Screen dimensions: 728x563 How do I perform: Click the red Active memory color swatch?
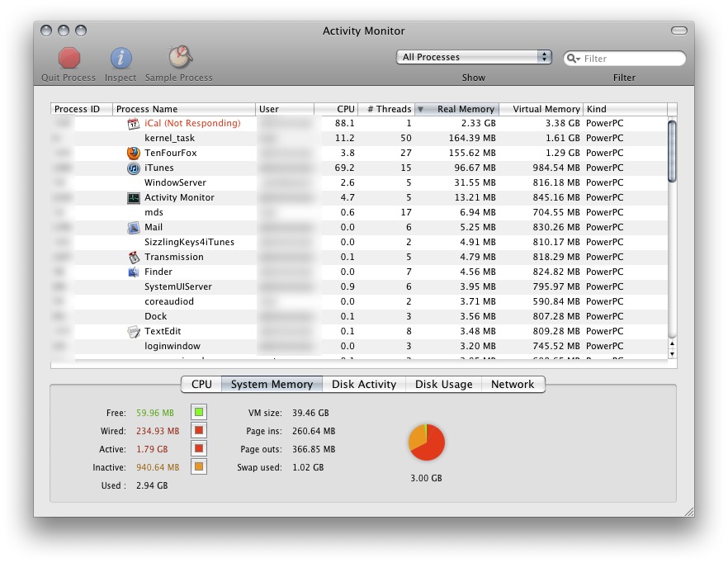[199, 448]
